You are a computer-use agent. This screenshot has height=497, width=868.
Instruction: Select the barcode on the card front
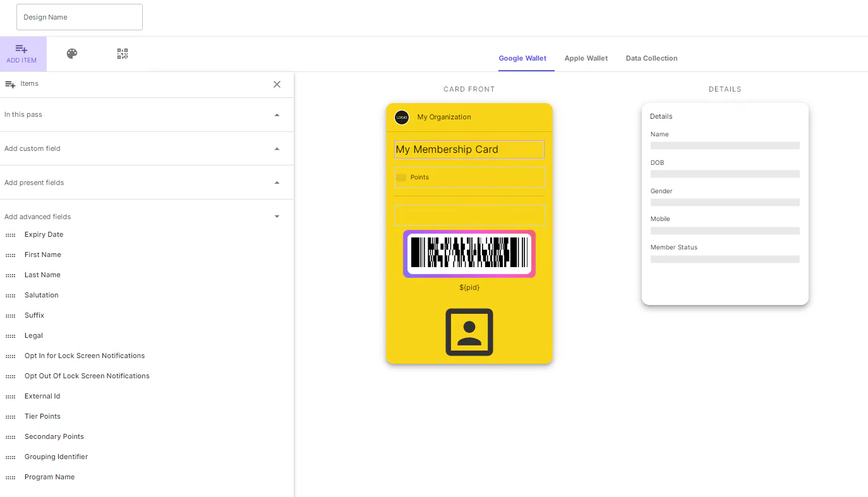pyautogui.click(x=469, y=254)
